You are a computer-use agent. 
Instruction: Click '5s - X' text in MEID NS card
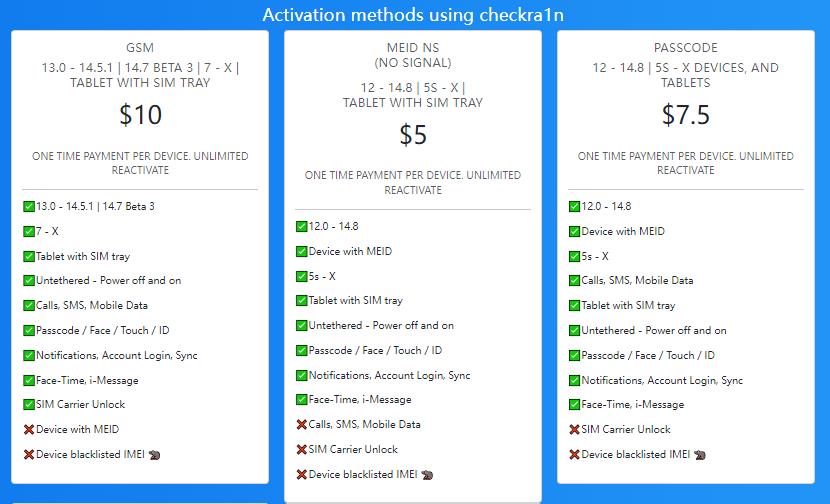[x=322, y=276]
